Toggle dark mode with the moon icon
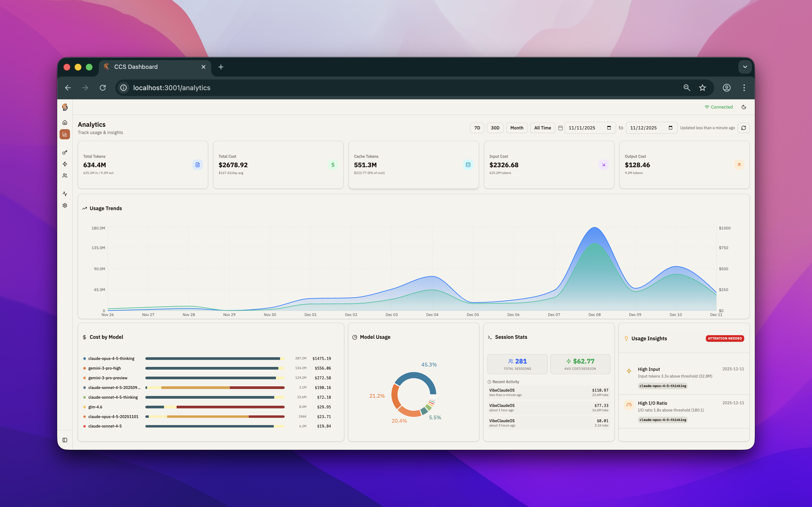Viewport: 812px width, 507px height. click(744, 107)
